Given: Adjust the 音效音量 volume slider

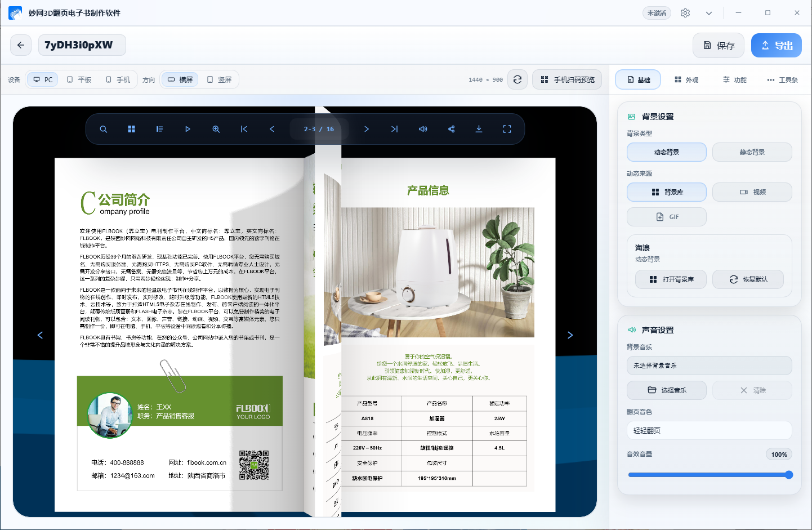Looking at the screenshot, I should pos(710,475).
